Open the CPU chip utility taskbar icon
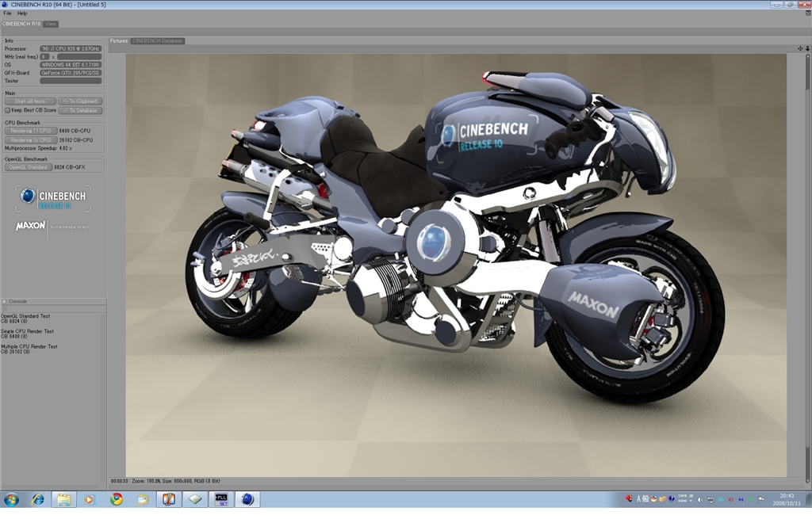This screenshot has width=812, height=519. tap(195, 499)
